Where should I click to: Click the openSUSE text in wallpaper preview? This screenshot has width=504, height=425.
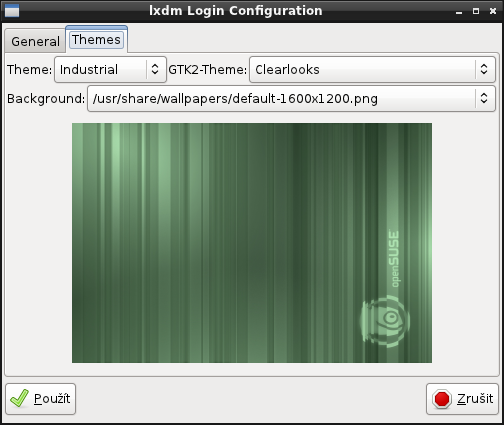point(394,258)
